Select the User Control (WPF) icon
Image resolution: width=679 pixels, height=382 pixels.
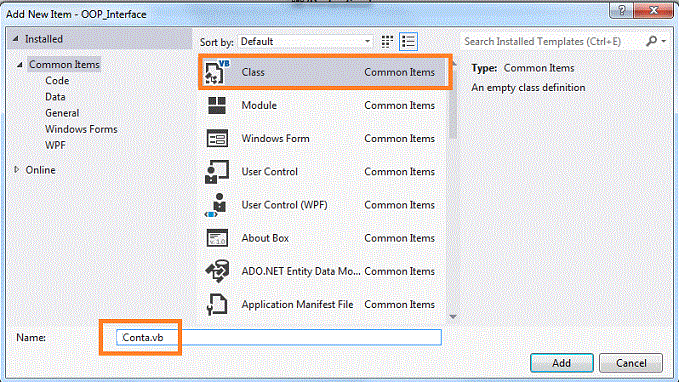pyautogui.click(x=216, y=205)
